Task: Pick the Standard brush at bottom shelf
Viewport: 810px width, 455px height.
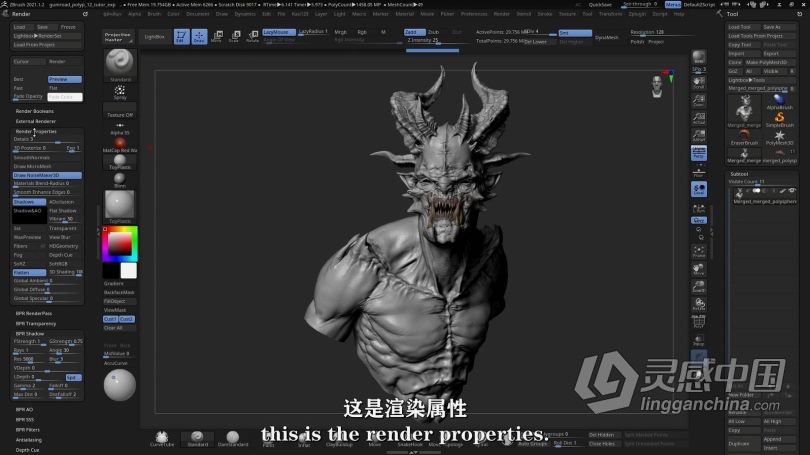Action: [x=197, y=438]
